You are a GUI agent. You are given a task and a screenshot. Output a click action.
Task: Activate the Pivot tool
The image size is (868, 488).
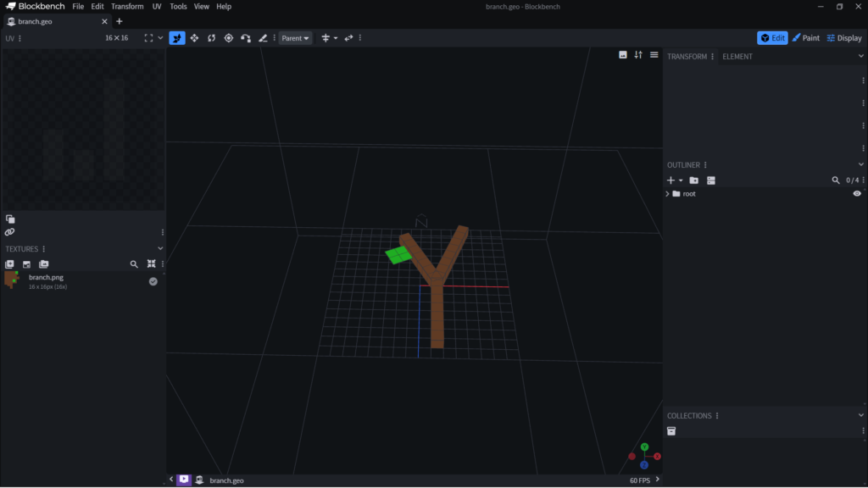click(228, 38)
